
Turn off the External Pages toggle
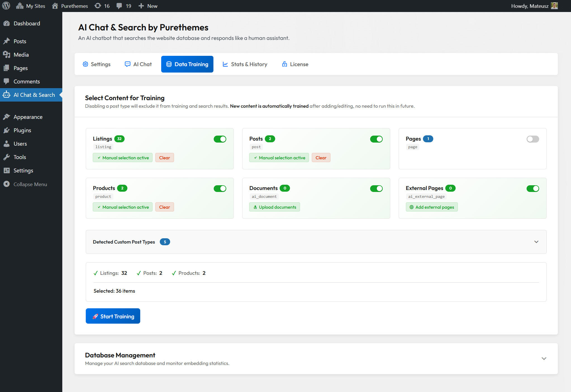pos(532,189)
